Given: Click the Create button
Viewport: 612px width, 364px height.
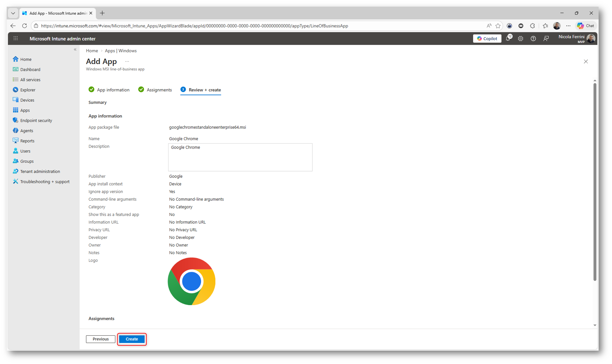Looking at the screenshot, I should coord(132,339).
